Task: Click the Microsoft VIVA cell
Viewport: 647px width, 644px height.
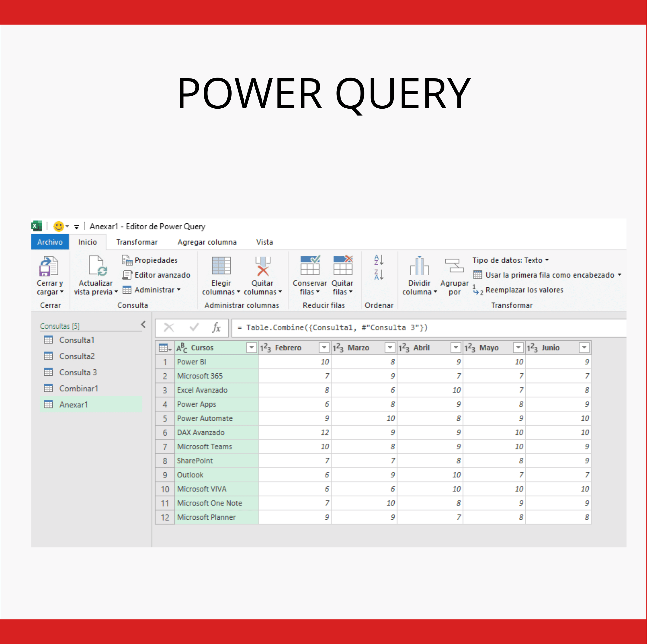Action: click(217, 489)
